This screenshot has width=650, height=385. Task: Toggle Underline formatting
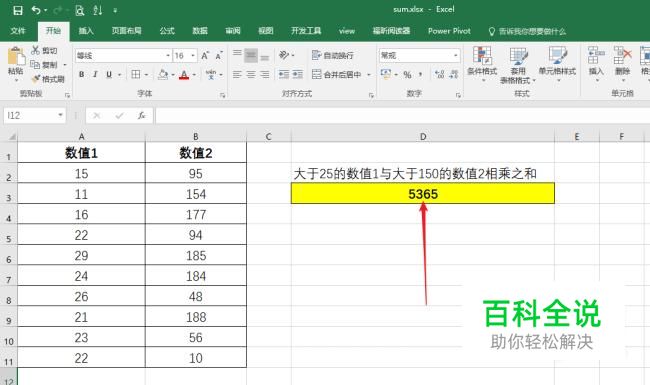(x=109, y=75)
